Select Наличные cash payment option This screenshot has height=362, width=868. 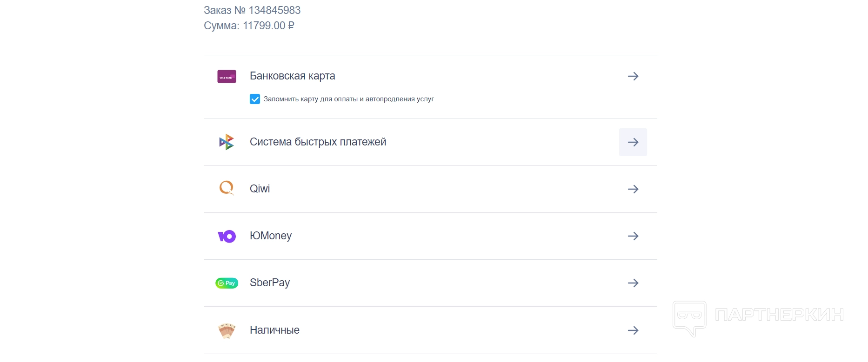[x=274, y=330]
